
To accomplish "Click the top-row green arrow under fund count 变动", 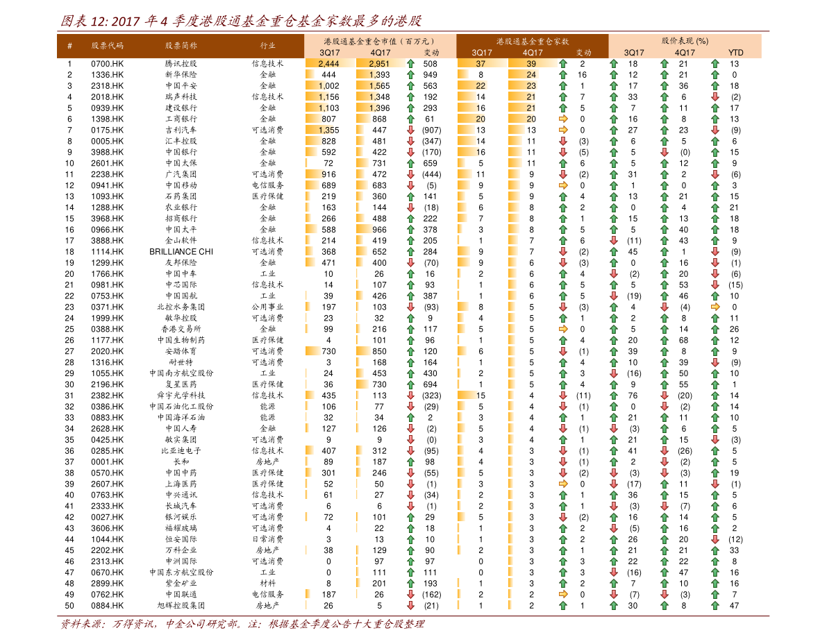I will point(563,64).
